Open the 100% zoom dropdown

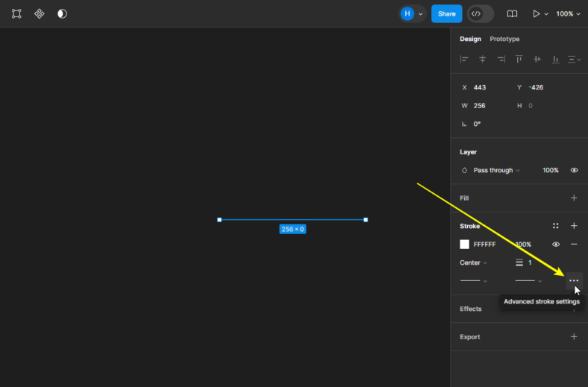coord(568,14)
